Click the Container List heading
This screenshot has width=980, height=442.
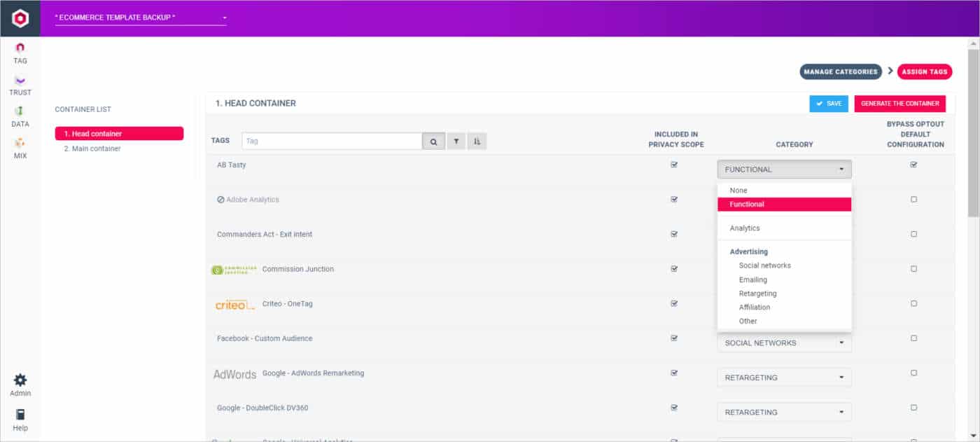click(x=83, y=109)
